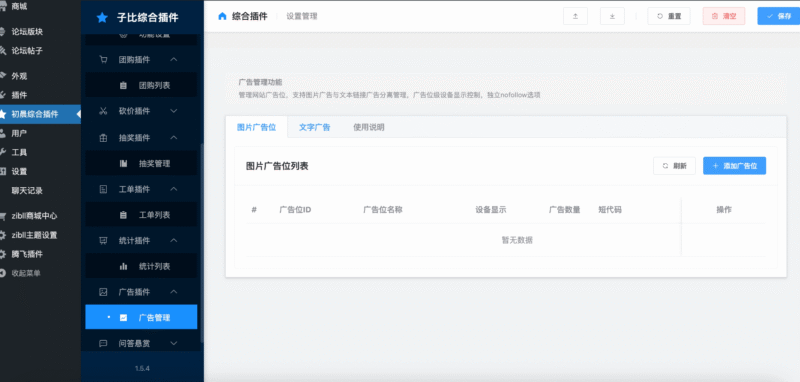
Task: Click the plug icon beside 插件
Action: (x=3, y=95)
